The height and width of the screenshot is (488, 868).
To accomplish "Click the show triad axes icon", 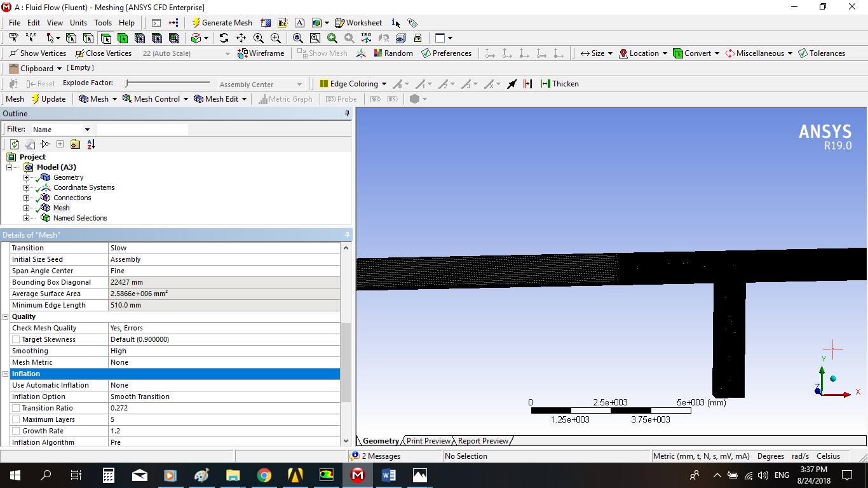I will click(361, 53).
